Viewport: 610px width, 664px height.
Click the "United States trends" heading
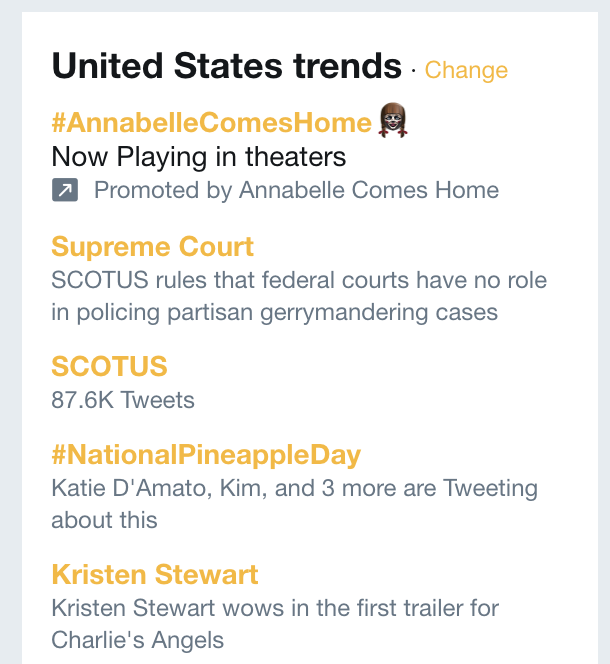coord(226,67)
